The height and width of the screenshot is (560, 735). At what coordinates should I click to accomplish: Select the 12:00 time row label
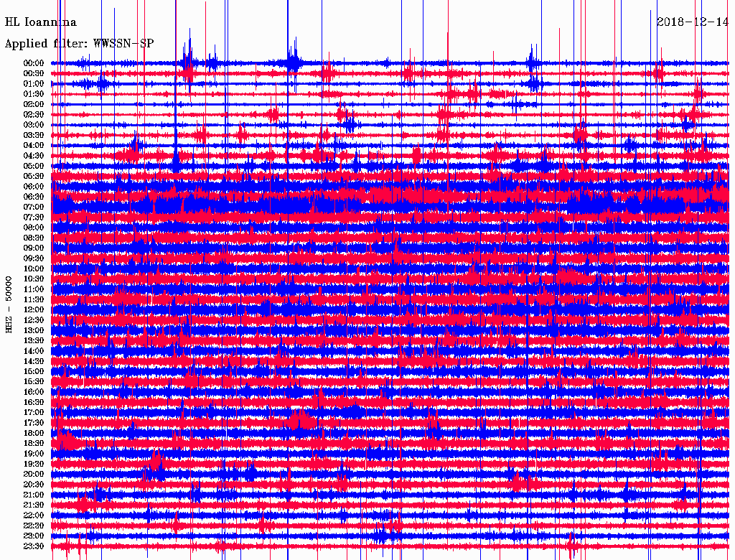pos(34,310)
